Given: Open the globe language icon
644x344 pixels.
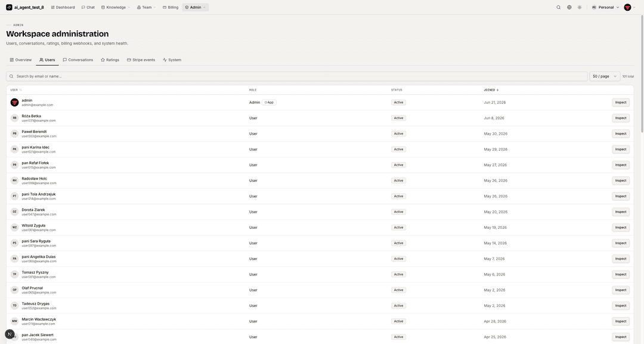Looking at the screenshot, I should coord(569,7).
